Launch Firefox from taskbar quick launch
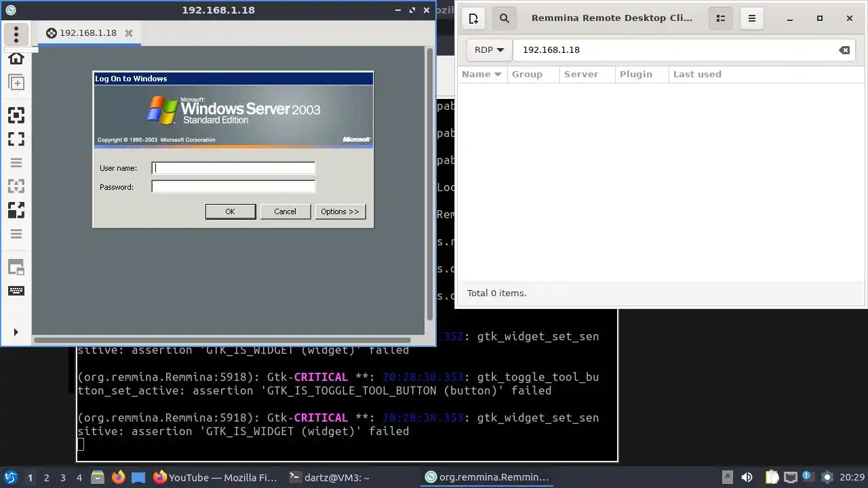The image size is (868, 488). pyautogui.click(x=118, y=477)
